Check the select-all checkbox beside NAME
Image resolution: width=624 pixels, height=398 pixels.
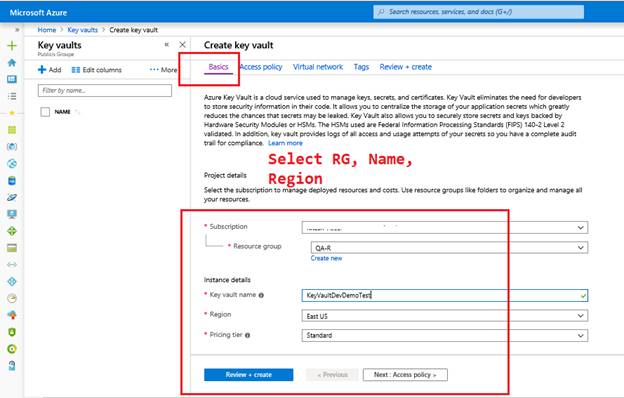(x=45, y=112)
